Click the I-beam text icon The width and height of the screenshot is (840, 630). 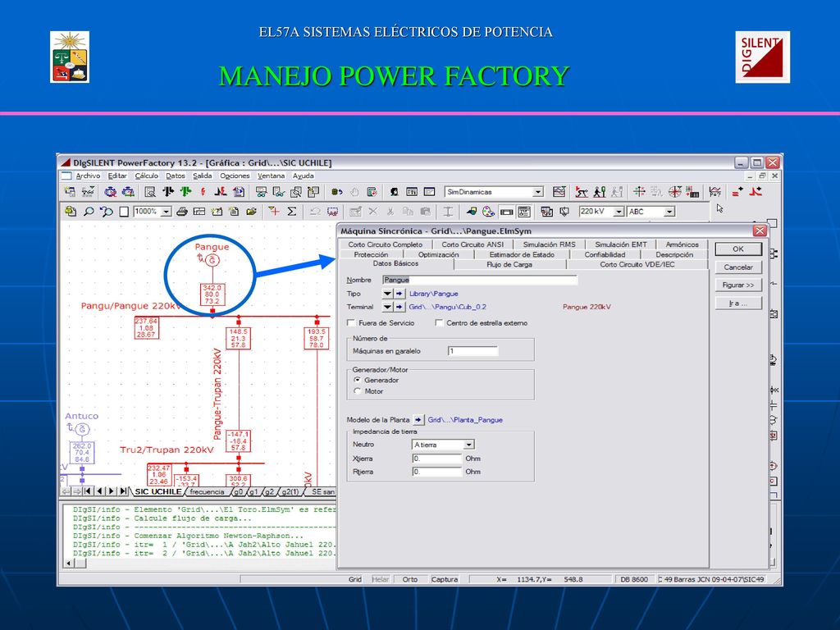448,212
